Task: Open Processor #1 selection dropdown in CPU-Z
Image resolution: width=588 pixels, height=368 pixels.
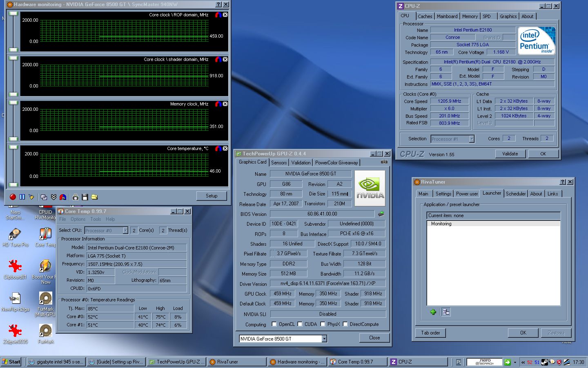Action: 472,139
